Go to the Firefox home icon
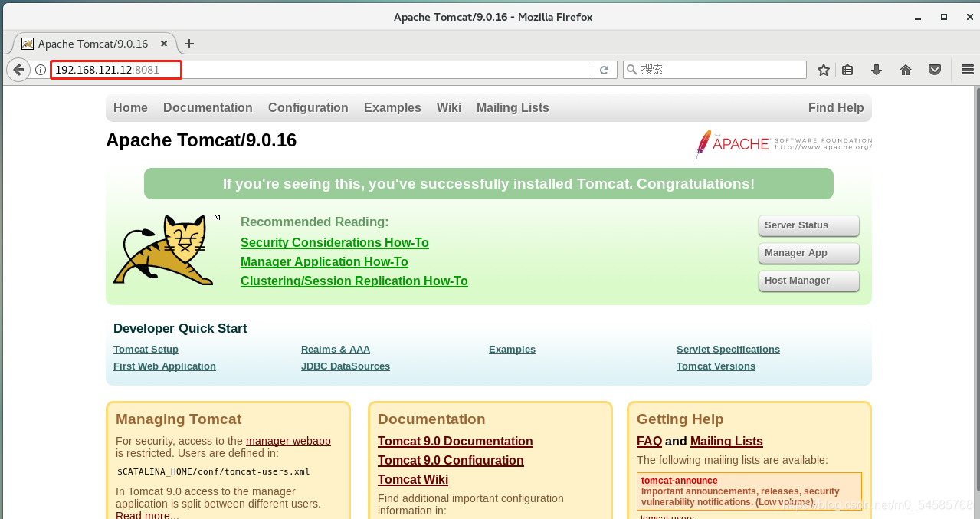 pyautogui.click(x=906, y=70)
